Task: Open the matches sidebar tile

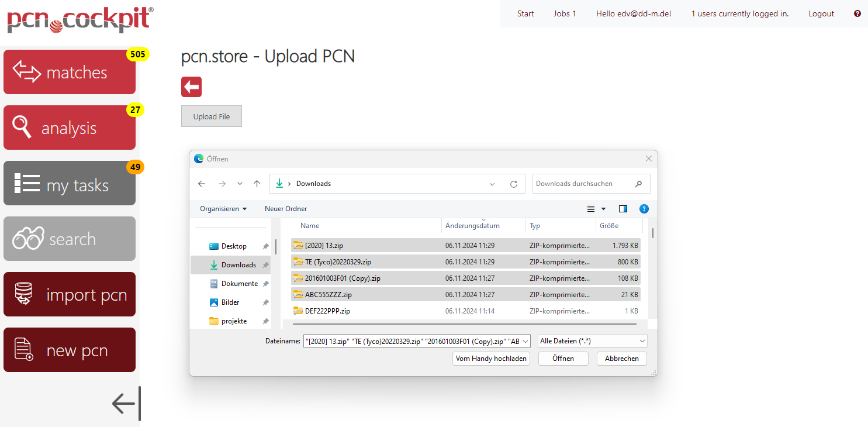Action: (70, 72)
